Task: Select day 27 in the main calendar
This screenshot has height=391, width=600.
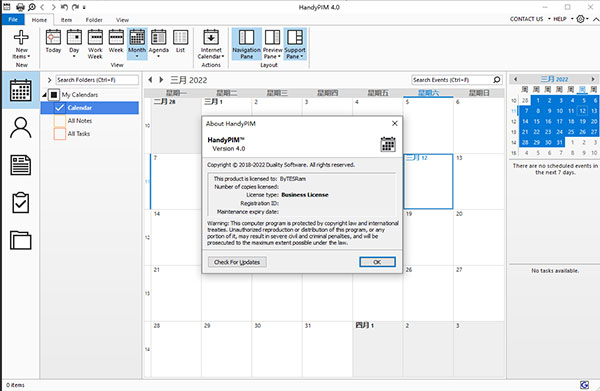Action: pyautogui.click(x=478, y=293)
